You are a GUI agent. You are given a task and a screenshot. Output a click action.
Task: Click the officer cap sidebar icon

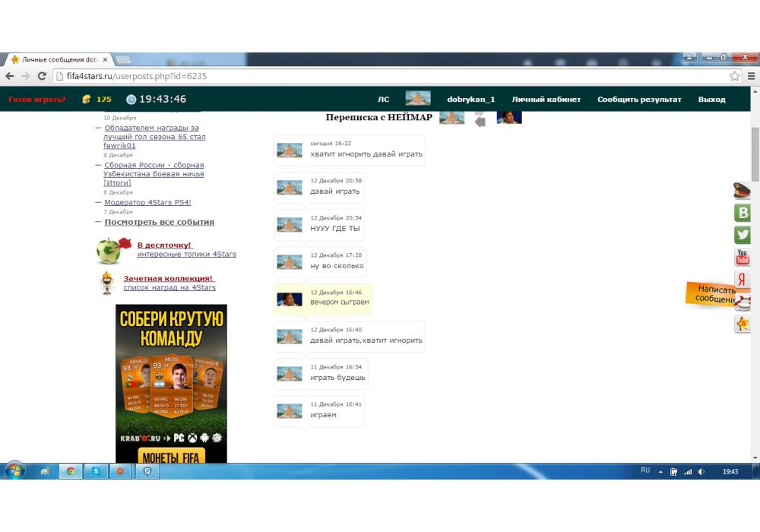tap(742, 191)
